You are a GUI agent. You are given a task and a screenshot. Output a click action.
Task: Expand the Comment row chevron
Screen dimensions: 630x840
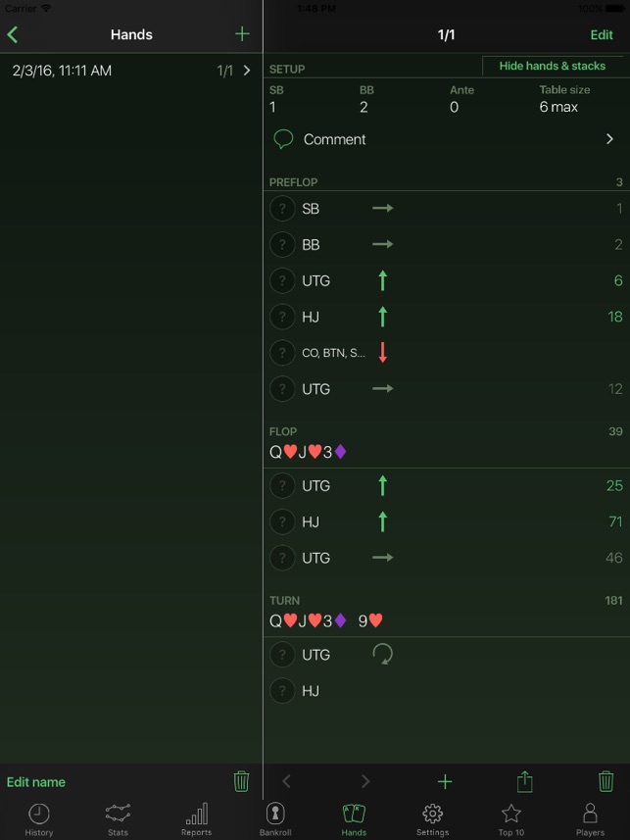pyautogui.click(x=609, y=139)
